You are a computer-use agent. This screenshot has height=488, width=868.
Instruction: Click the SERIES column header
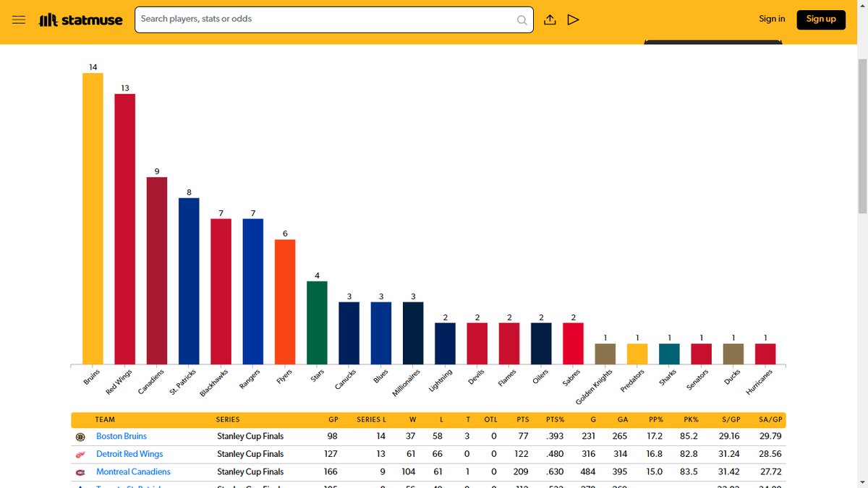pyautogui.click(x=228, y=419)
